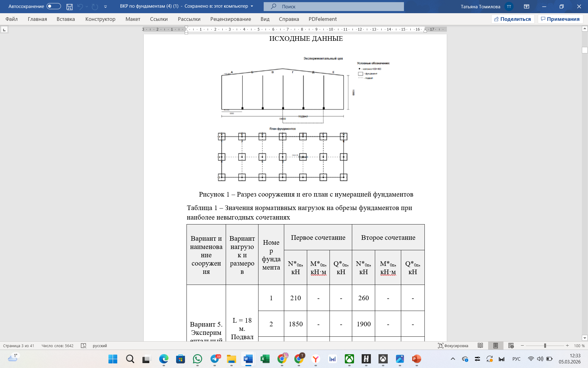Image resolution: width=588 pixels, height=368 pixels.
Task: Open the Undo history dropdown arrow
Action: click(x=87, y=6)
